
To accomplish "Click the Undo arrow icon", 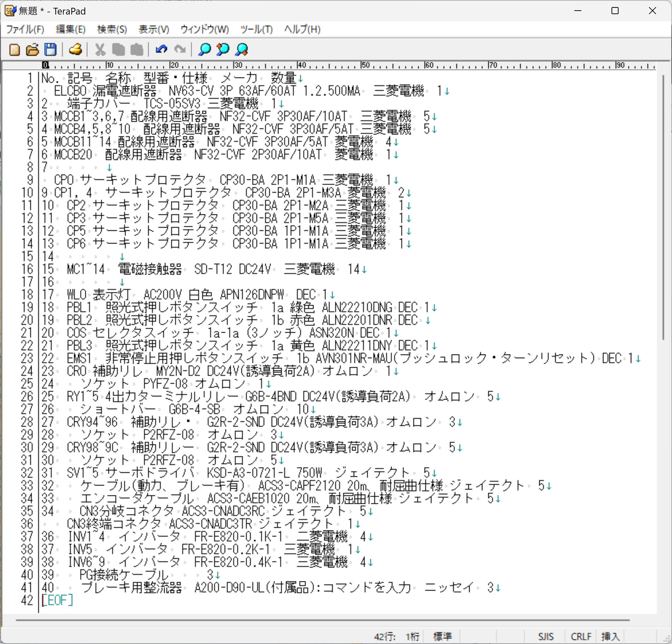I will (161, 50).
